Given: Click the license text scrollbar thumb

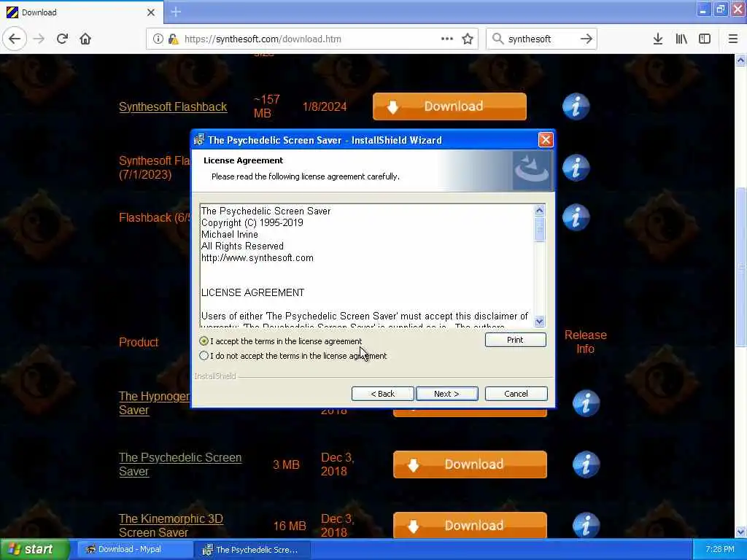Looking at the screenshot, I should point(539,229).
